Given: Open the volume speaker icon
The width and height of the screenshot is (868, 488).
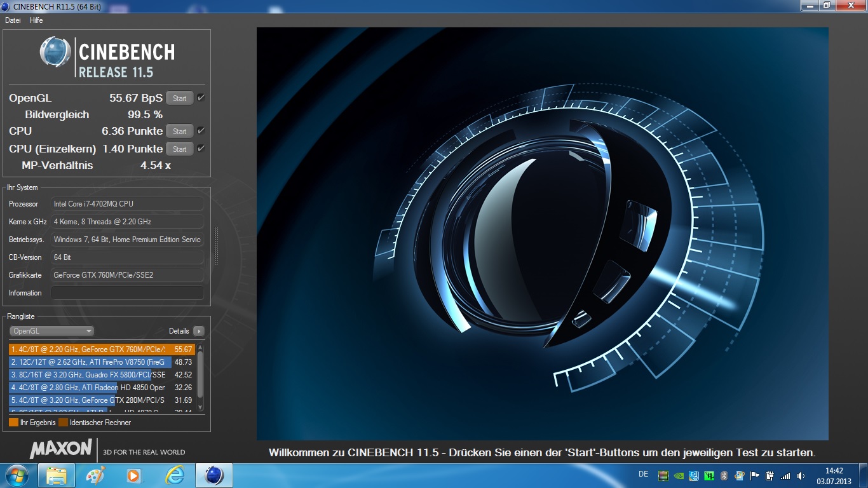Looking at the screenshot, I should [801, 475].
